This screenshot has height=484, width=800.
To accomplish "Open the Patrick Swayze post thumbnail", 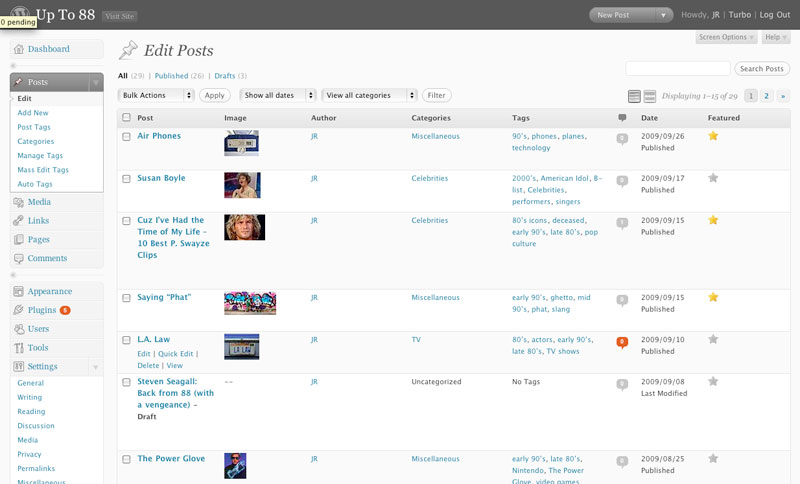I will coord(244,227).
